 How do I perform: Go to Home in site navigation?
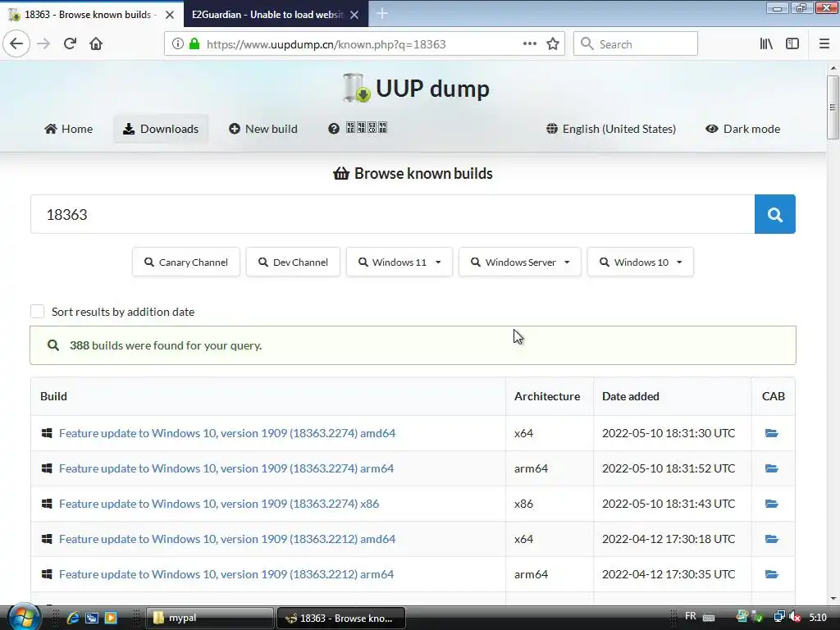point(69,129)
